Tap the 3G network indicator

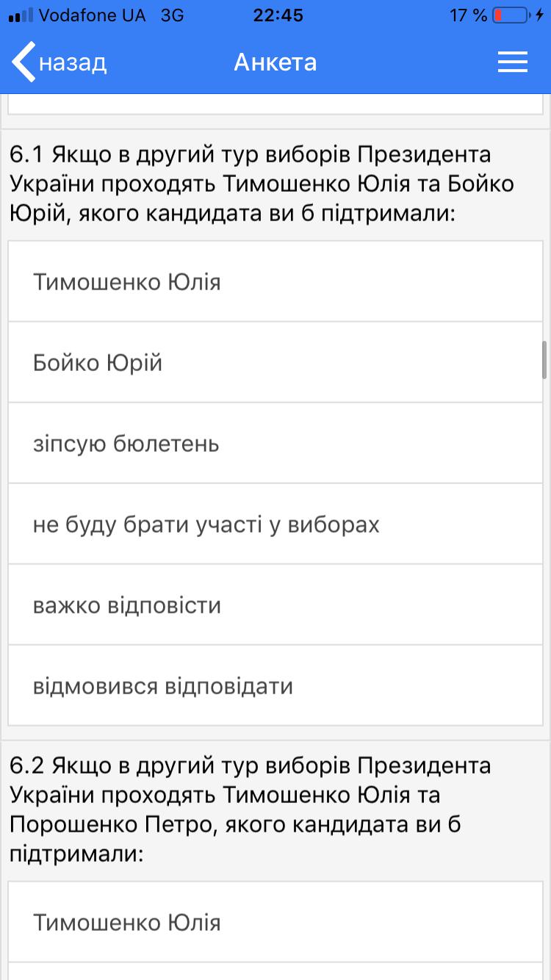(x=172, y=15)
